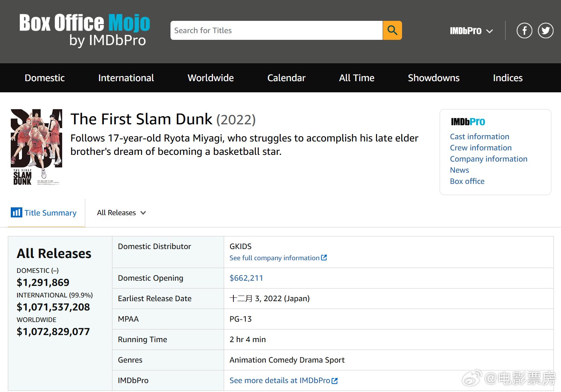Click the Search for Titles field
The height and width of the screenshot is (392, 561).
tap(276, 31)
